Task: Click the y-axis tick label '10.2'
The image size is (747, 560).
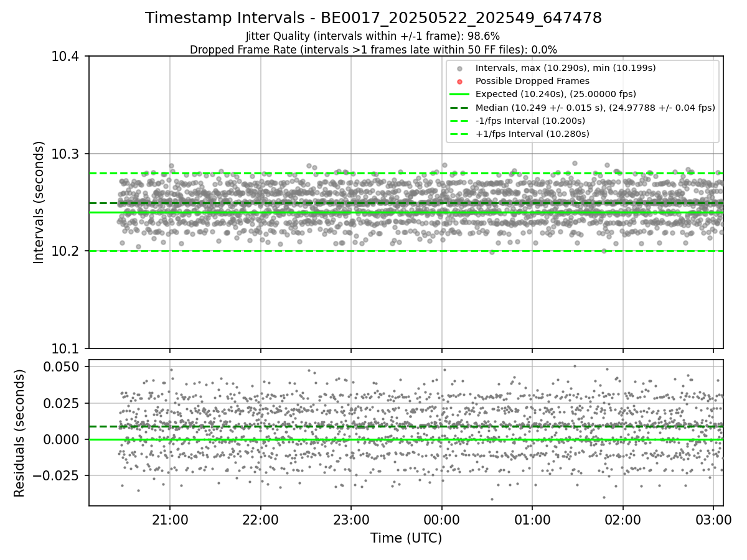Action: 67,251
